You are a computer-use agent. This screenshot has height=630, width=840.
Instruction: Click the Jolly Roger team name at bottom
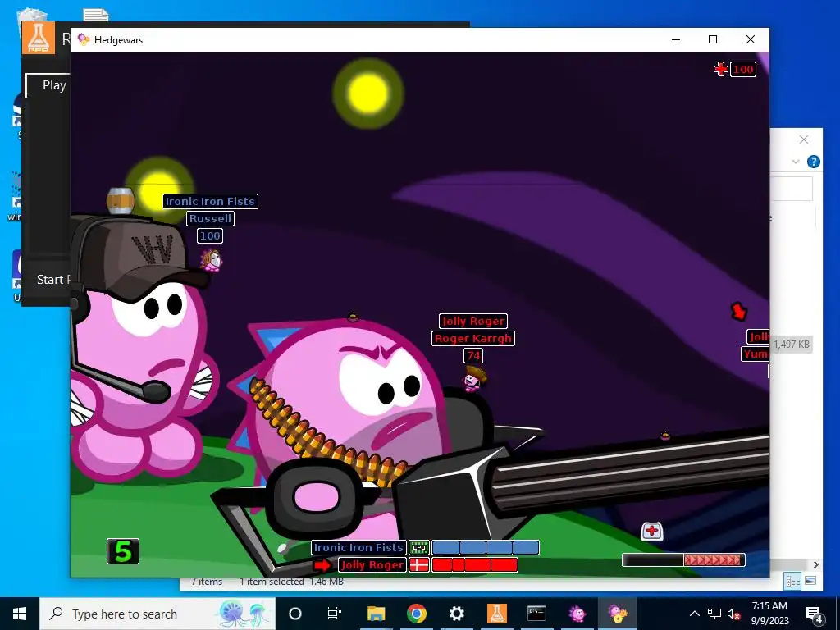(x=372, y=564)
